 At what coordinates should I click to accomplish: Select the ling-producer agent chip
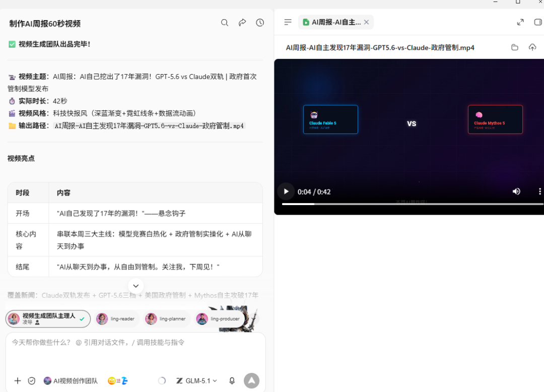tap(219, 318)
